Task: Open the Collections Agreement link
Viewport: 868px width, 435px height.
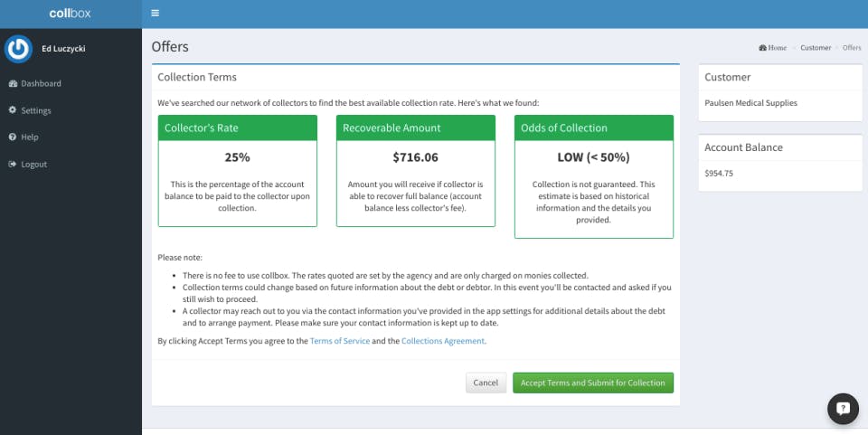Action: click(443, 341)
